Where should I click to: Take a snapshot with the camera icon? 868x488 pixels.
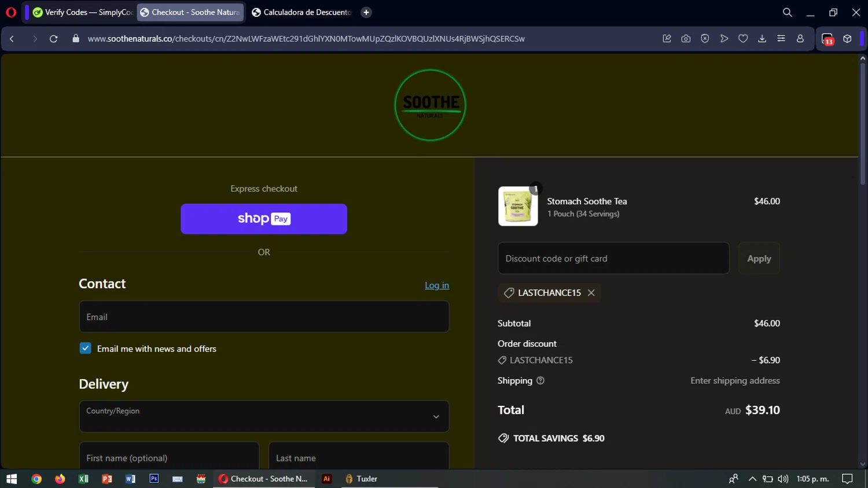click(686, 39)
